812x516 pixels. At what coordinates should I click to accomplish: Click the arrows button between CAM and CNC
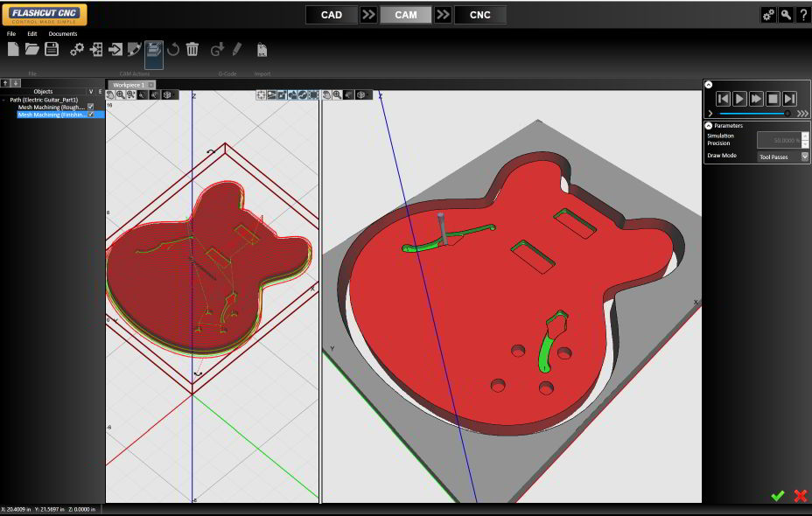pos(443,15)
